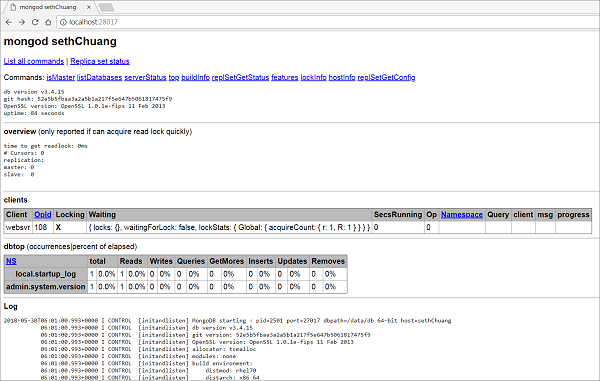Select the websvr client cell

(x=18, y=227)
